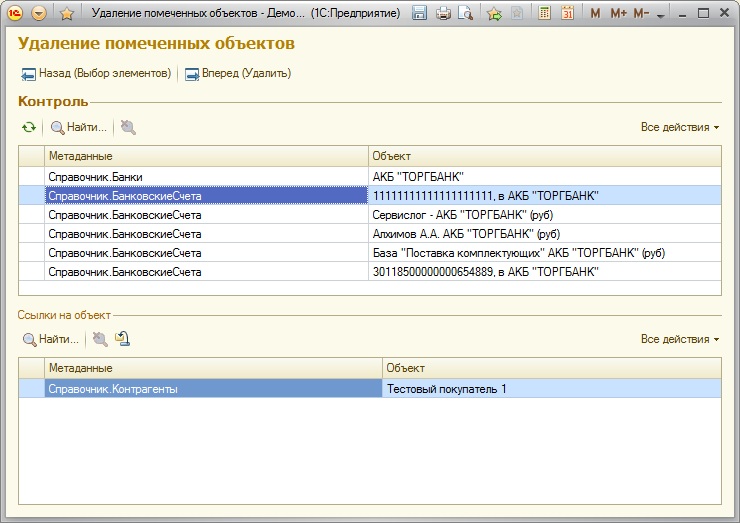Click the M+ memory button in title bar
Viewport: 740px width, 523px height.
[x=618, y=13]
